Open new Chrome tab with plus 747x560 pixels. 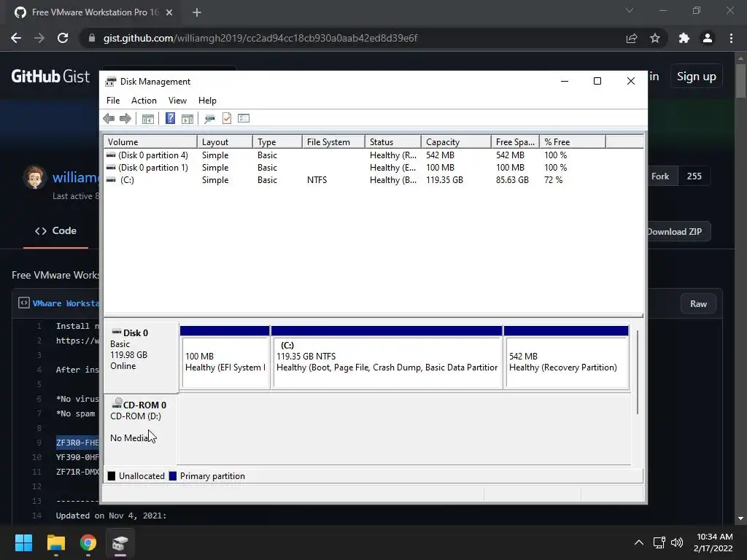197,12
